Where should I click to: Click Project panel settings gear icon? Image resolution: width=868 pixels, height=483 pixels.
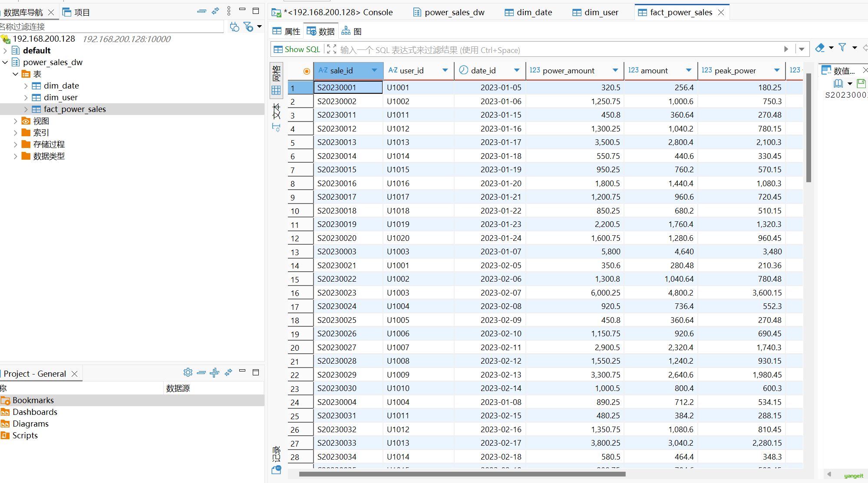[188, 372]
